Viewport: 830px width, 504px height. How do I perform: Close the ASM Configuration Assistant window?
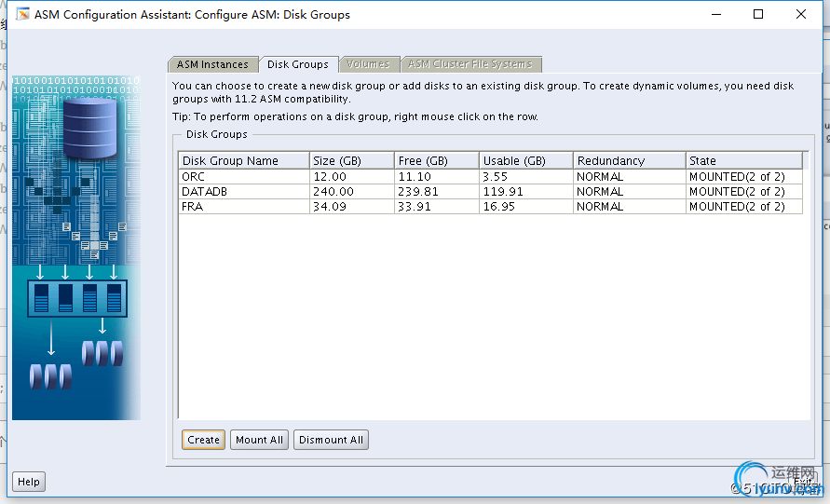[801, 14]
